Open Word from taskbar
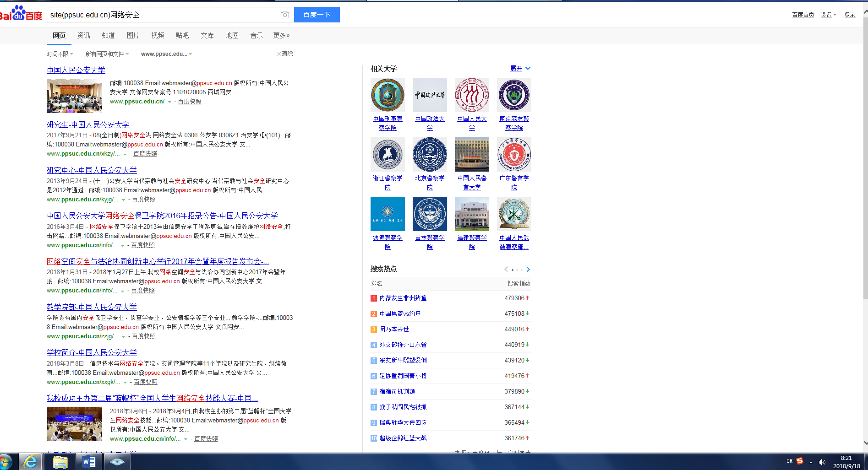868x470 pixels. 88,462
